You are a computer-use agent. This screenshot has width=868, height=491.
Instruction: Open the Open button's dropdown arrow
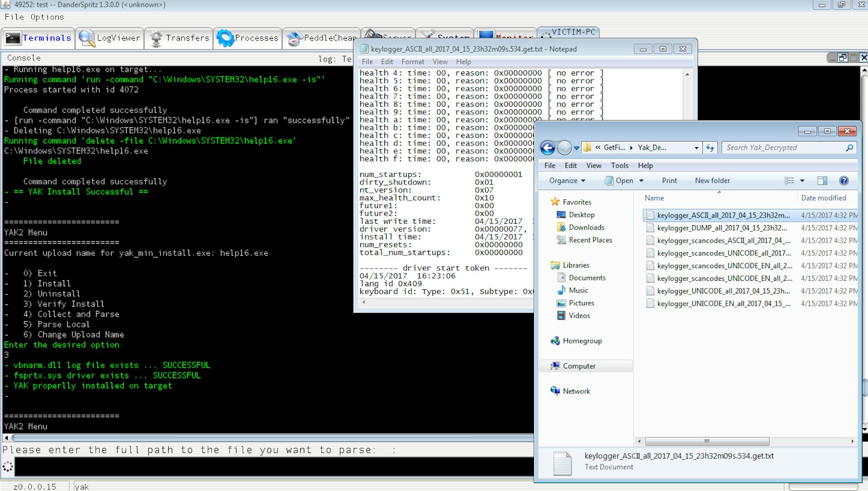tap(642, 180)
